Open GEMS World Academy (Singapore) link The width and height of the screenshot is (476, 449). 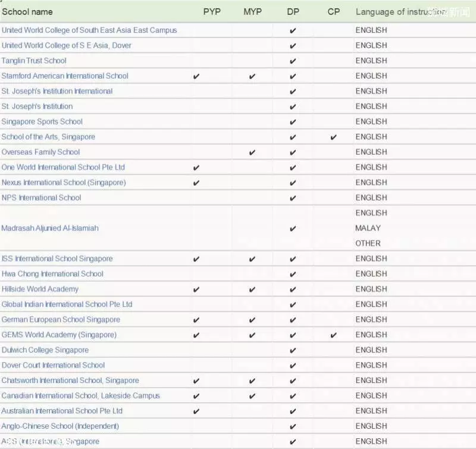pos(59,335)
